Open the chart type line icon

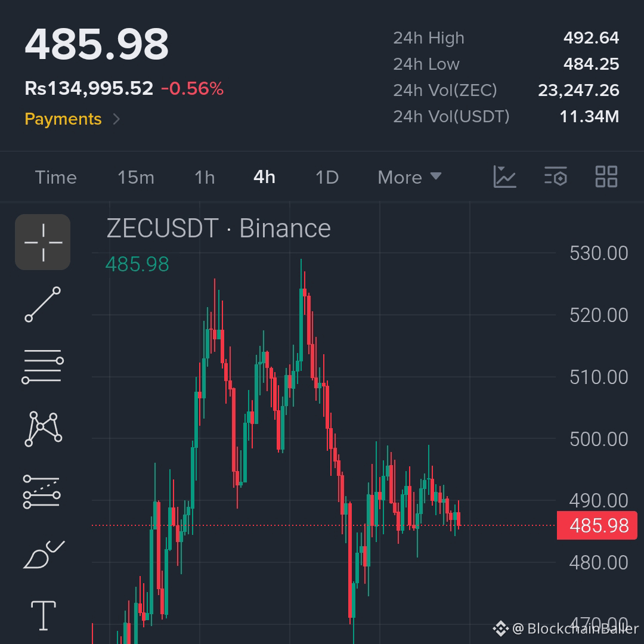pos(505,177)
